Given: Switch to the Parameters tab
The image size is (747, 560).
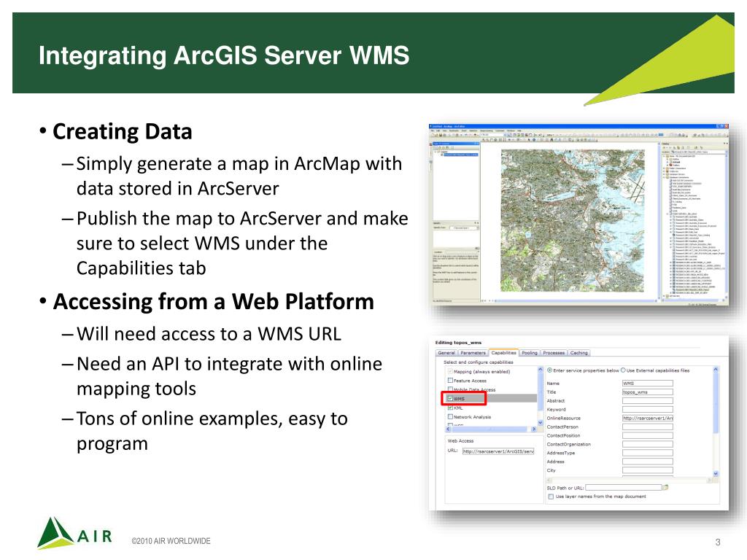Looking at the screenshot, I should tap(473, 353).
